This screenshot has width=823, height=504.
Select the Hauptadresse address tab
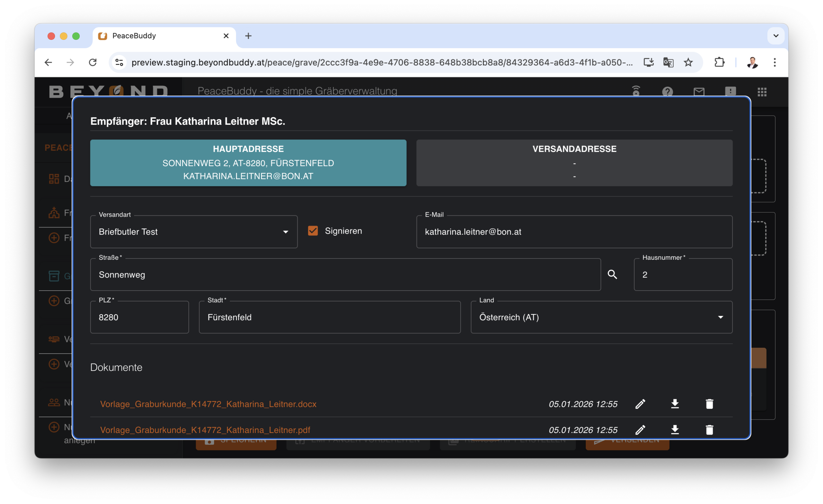point(248,163)
